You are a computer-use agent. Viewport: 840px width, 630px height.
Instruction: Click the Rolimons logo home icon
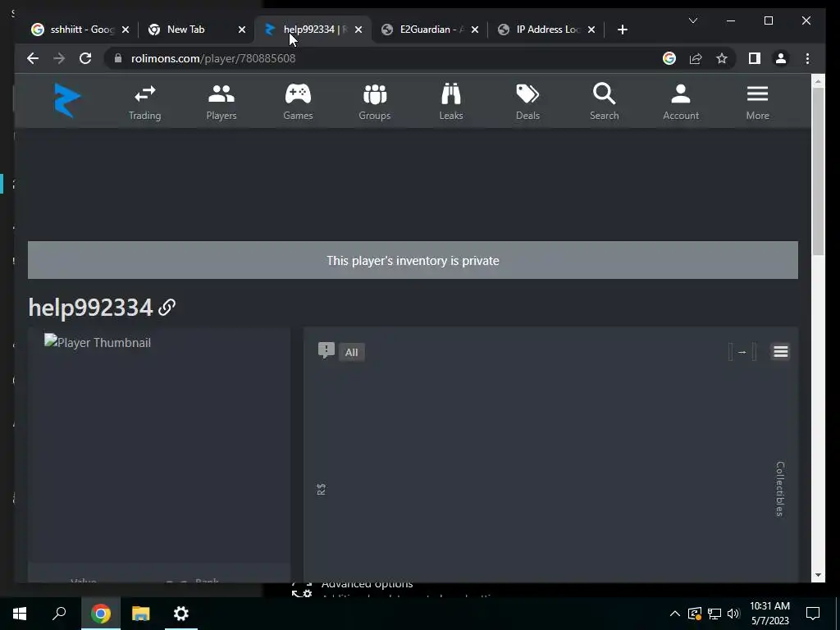[x=67, y=101]
